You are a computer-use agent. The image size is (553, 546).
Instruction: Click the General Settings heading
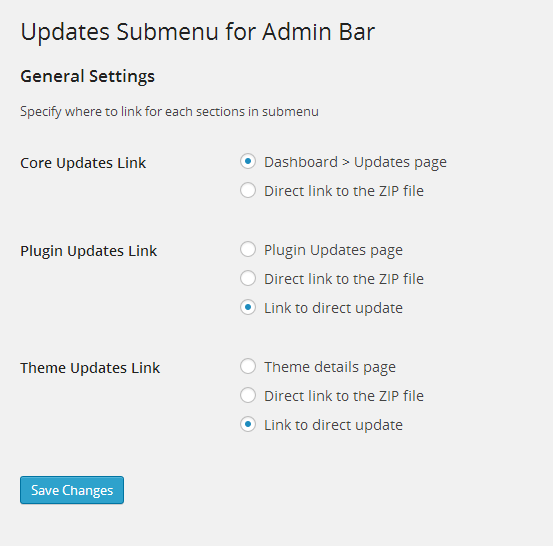[x=87, y=76]
